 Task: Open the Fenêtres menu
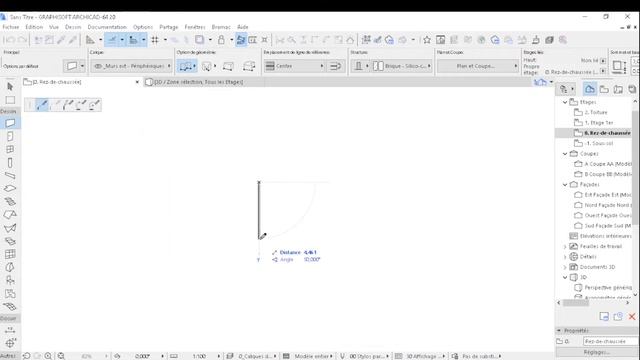coord(195,27)
